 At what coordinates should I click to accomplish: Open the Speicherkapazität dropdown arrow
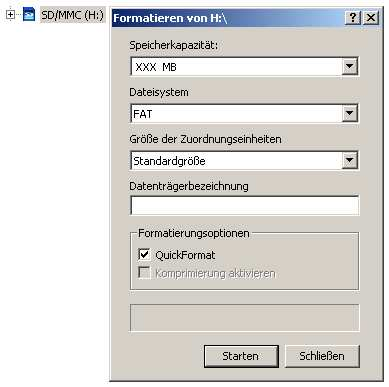349,66
